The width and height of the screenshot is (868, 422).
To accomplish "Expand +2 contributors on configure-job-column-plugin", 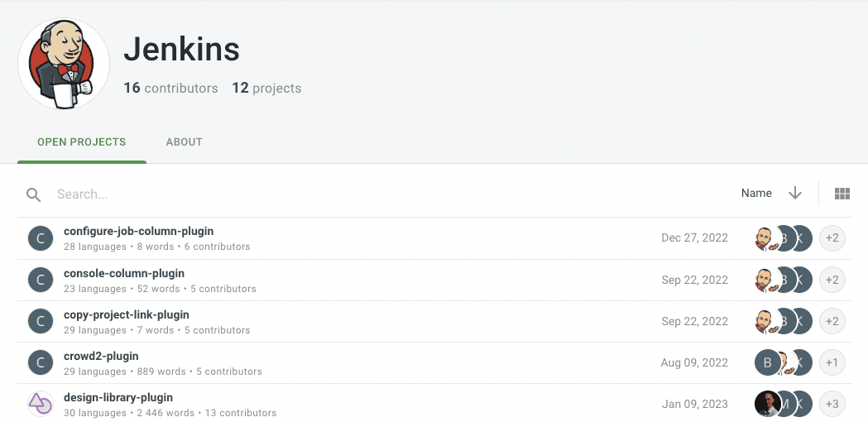I will [832, 238].
